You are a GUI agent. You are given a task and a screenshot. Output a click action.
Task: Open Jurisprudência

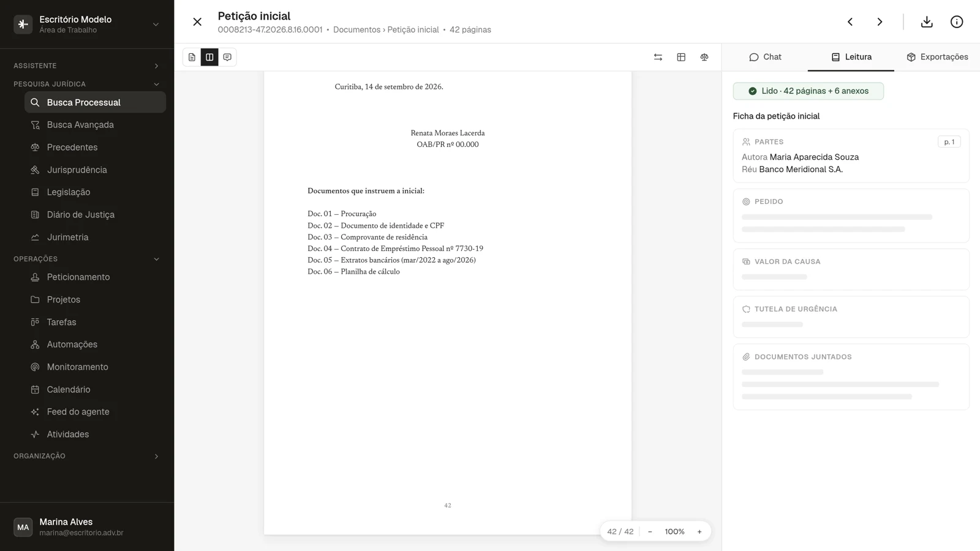pos(95,170)
